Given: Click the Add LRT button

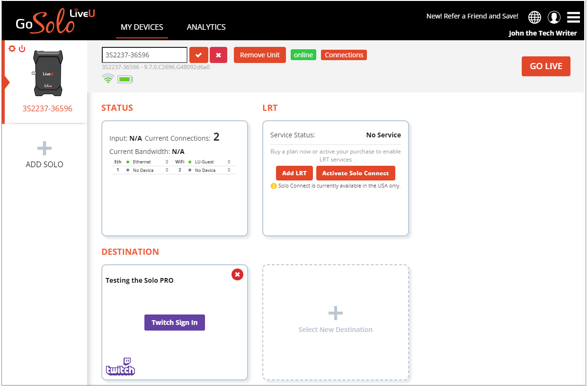Looking at the screenshot, I should click(294, 173).
